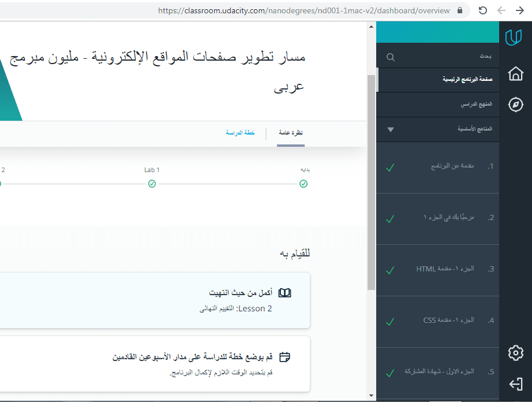The height and width of the screenshot is (402, 532).
Task: Click the page scrollbar up arrow
Action: [371, 26]
